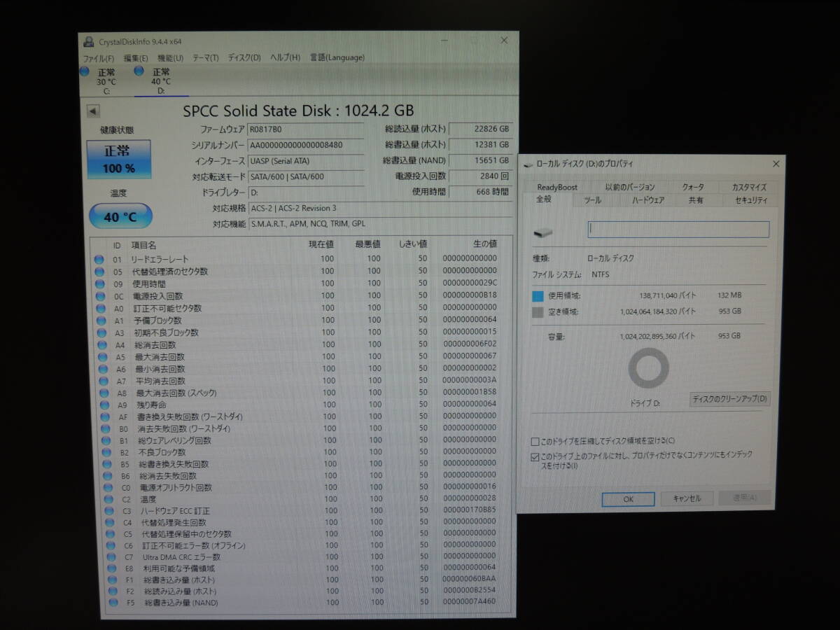Click the status orb for 代替処理済のセクタ数 row
Image resolution: width=840 pixels, height=630 pixels.
coord(99,272)
